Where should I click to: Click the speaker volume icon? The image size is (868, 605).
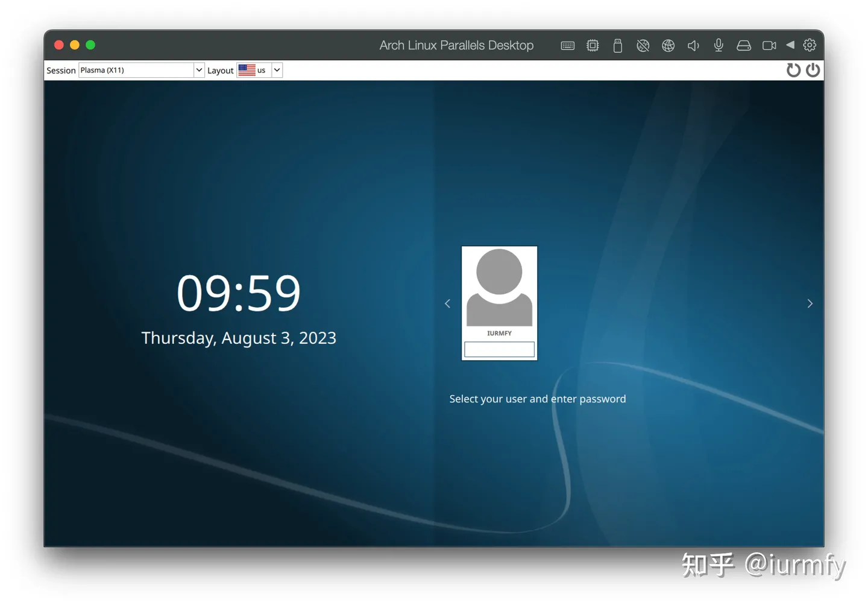693,45
